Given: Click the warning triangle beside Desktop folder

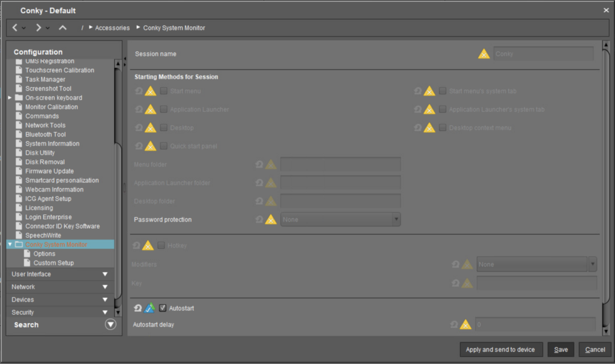Looking at the screenshot, I should [x=271, y=201].
